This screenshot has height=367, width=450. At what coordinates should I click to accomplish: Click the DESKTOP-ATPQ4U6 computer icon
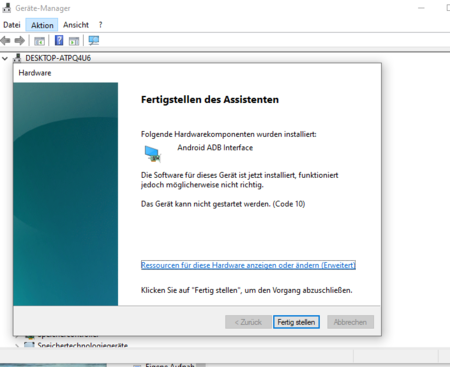coord(17,58)
